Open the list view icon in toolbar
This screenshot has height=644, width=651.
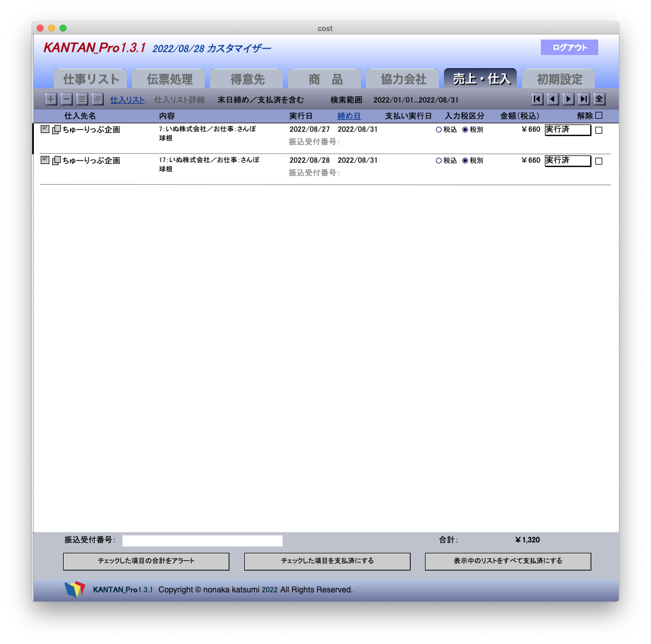click(x=82, y=99)
